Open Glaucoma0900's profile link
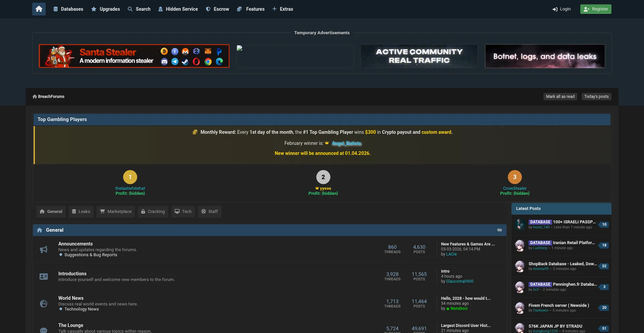 point(460,281)
